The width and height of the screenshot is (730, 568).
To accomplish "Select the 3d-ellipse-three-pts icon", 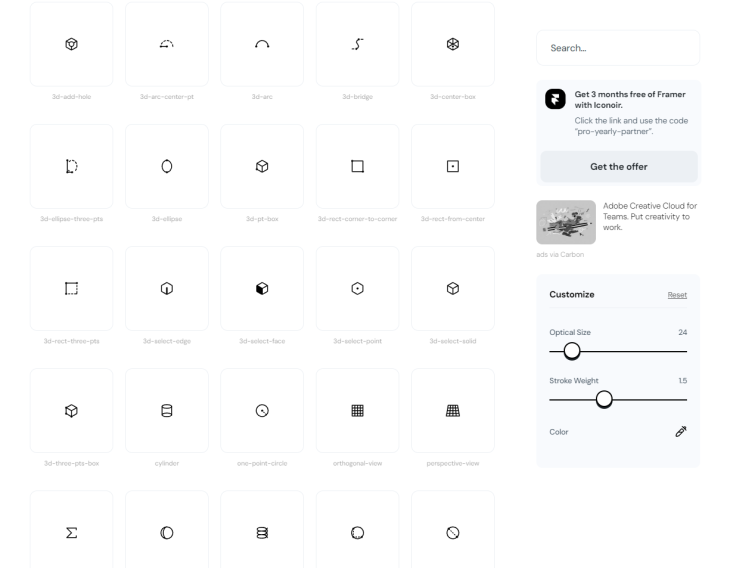I will tap(71, 166).
